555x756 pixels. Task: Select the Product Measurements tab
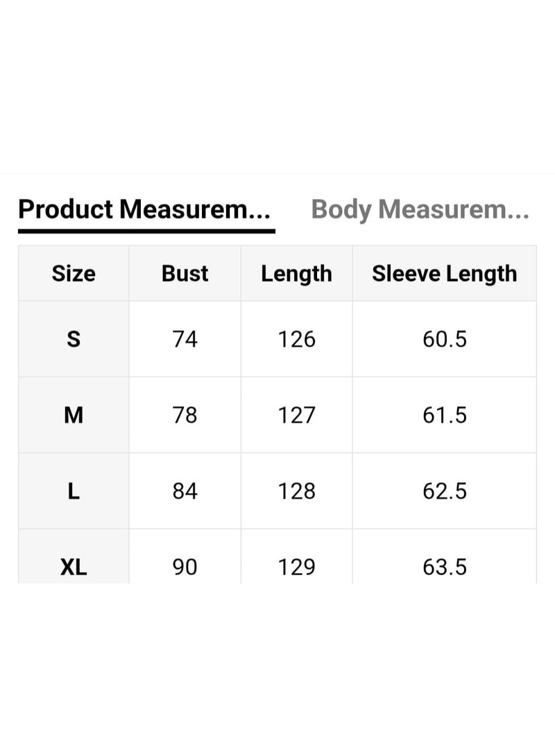click(145, 209)
